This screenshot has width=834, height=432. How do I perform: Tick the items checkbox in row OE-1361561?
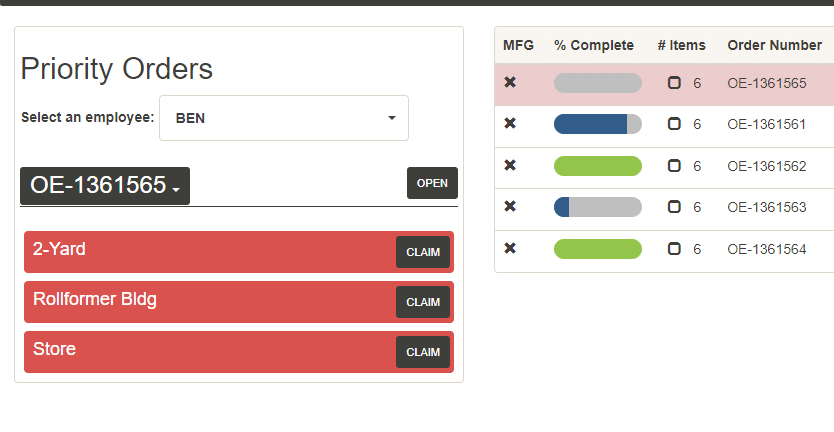click(x=674, y=124)
